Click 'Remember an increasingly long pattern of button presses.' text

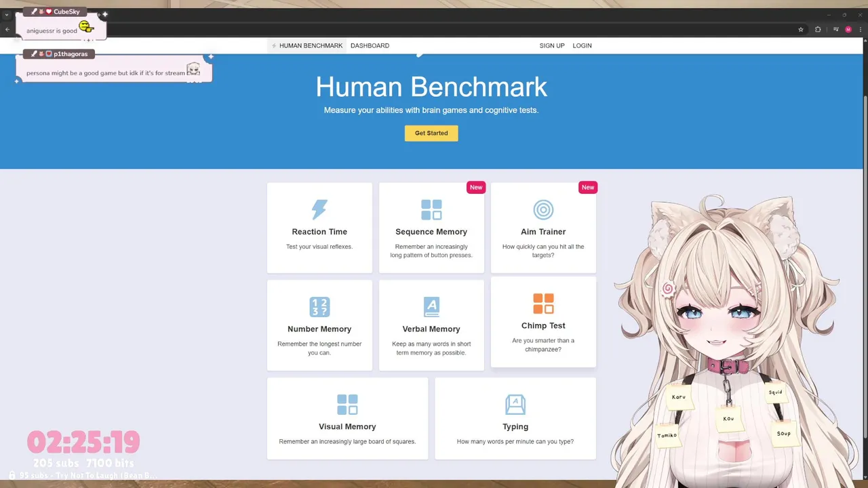point(431,251)
